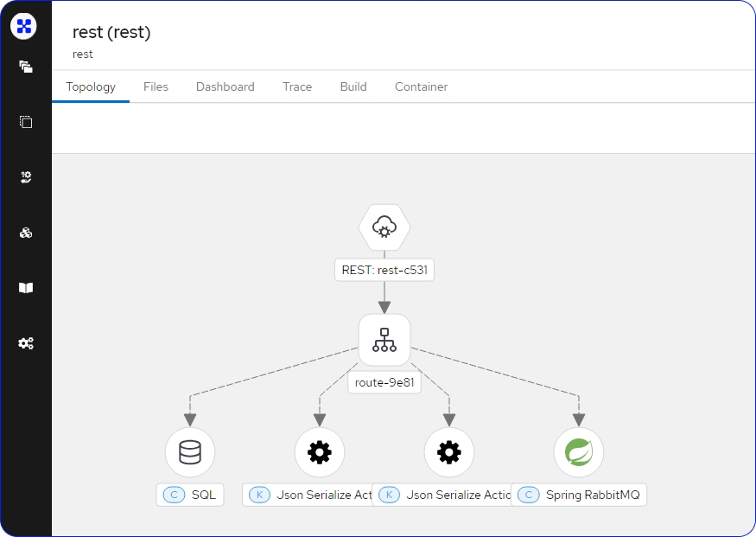Select the route-9e81 hierarchy node icon
Viewport: 756px width, 537px height.
(x=384, y=340)
